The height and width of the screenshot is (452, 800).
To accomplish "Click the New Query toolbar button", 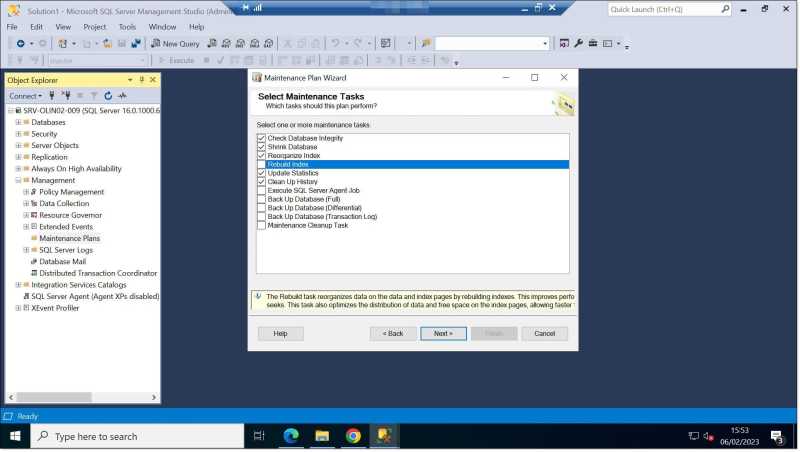I will click(176, 44).
